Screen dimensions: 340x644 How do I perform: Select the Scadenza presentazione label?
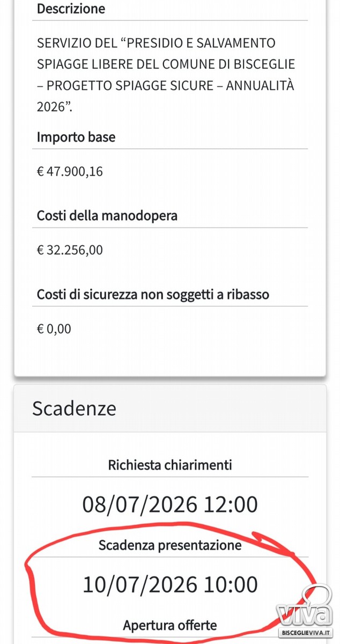tap(170, 546)
